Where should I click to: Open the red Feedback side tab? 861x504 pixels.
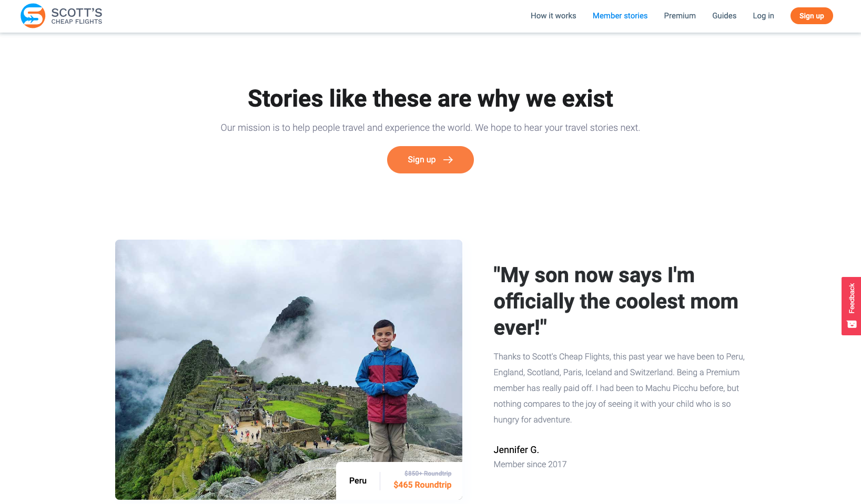[851, 306]
